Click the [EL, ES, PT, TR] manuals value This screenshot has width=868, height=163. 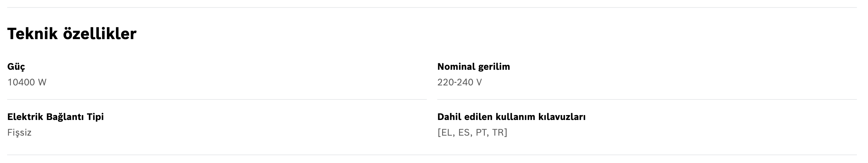472,133
